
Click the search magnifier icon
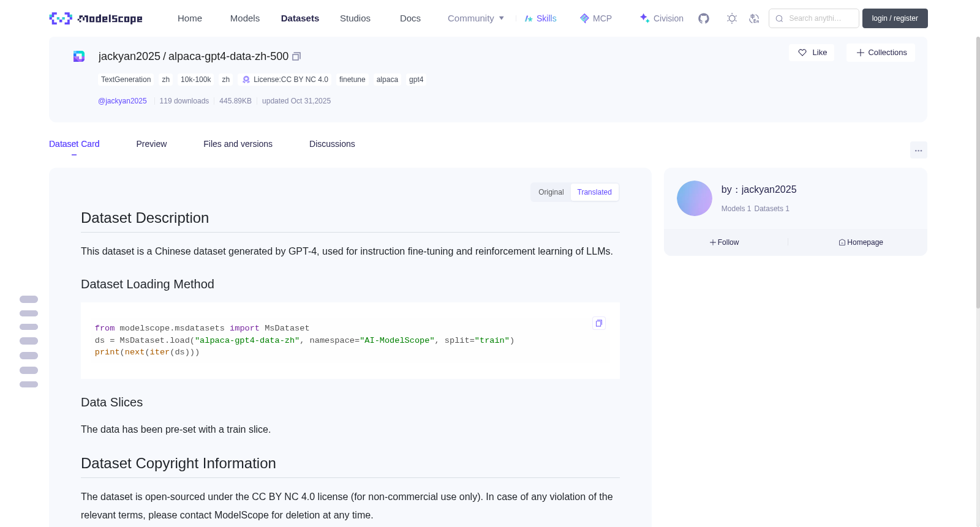pos(779,18)
